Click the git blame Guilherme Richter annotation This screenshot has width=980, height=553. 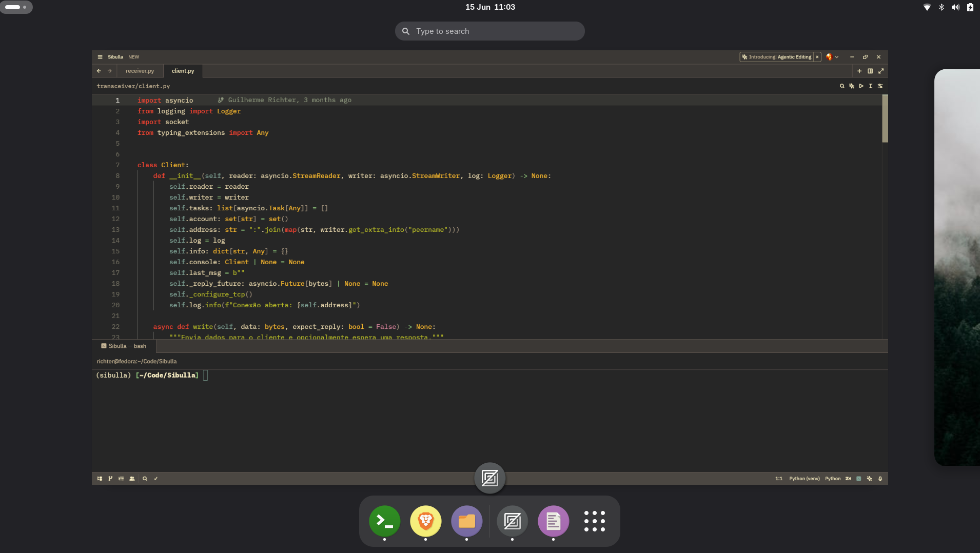[285, 100]
